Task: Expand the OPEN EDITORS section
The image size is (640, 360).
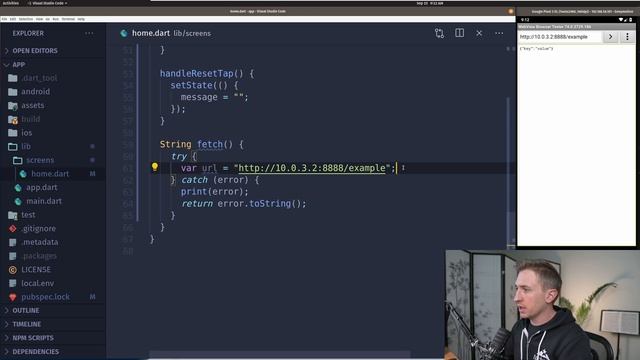Action: 53,51
